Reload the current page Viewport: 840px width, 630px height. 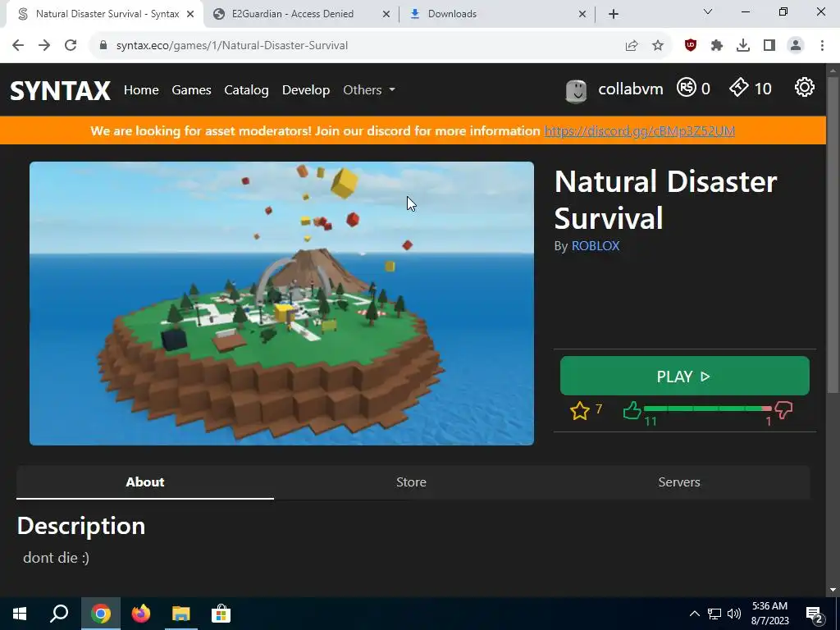coord(71,46)
